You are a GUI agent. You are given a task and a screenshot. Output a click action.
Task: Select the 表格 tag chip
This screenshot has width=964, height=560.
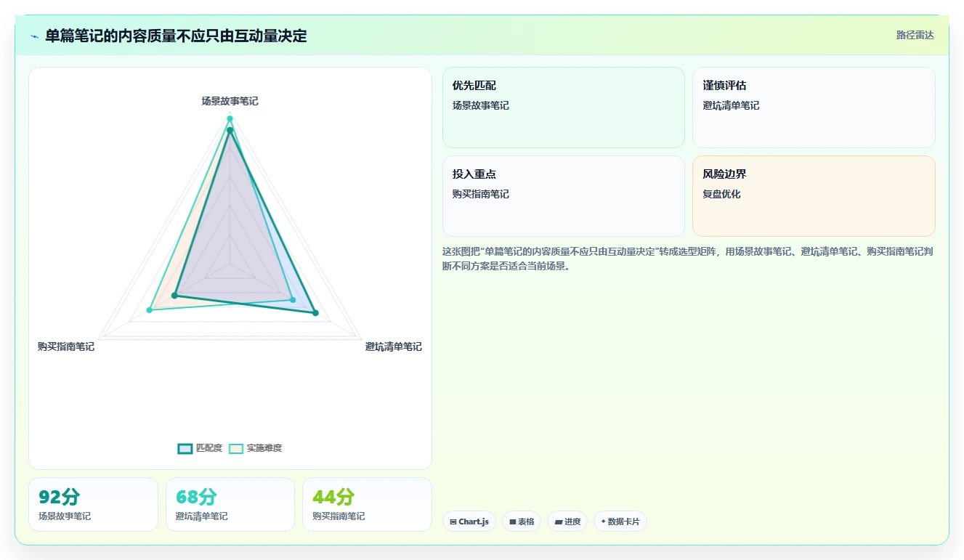[522, 522]
